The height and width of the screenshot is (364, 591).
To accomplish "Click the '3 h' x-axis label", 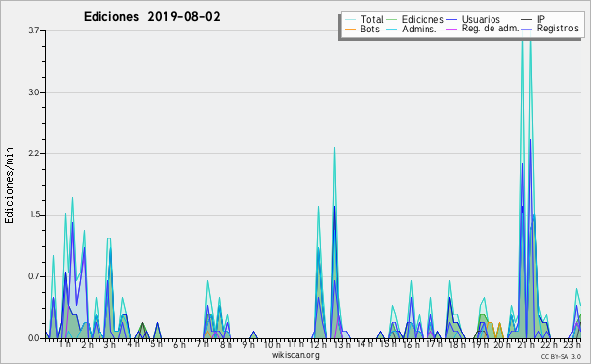I will (109, 345).
